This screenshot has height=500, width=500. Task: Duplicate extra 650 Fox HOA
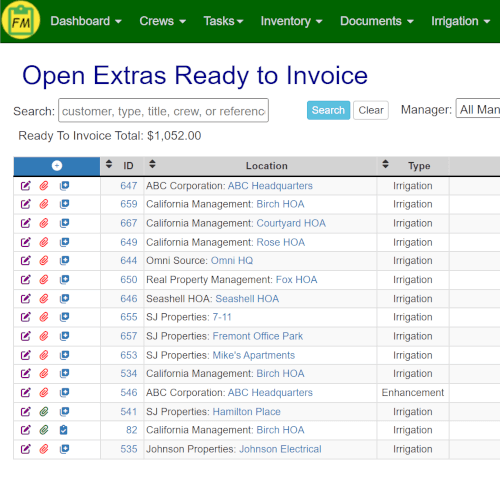[x=64, y=279]
